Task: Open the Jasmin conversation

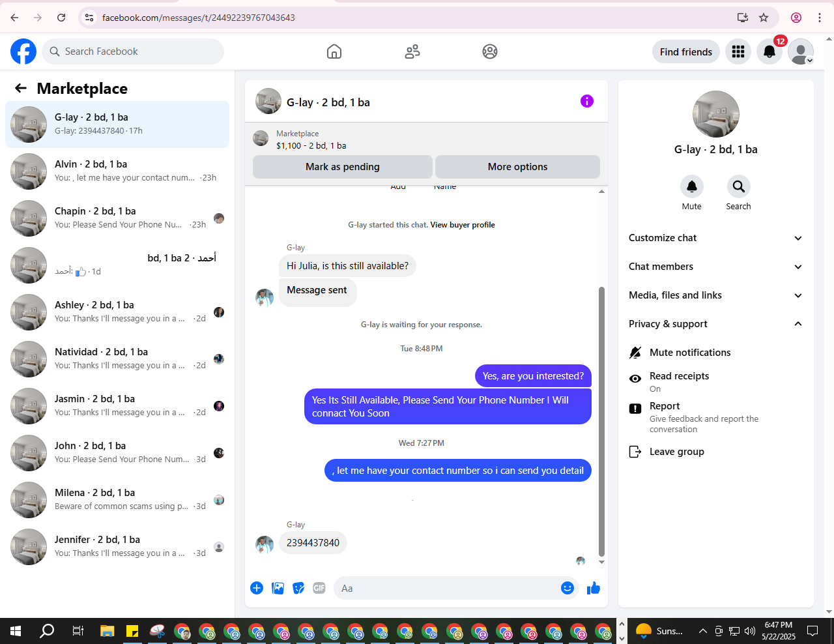Action: pyautogui.click(x=117, y=406)
